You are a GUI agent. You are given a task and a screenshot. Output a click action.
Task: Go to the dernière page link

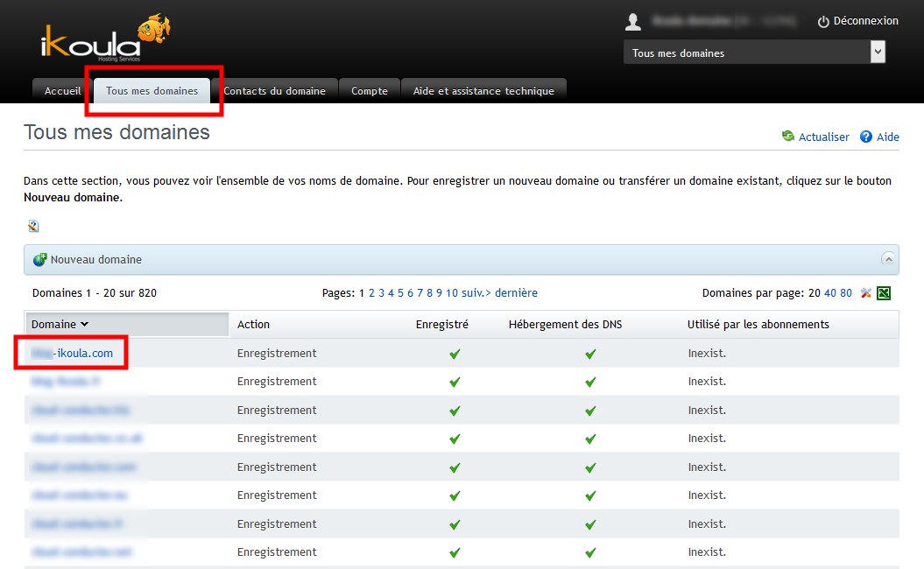[516, 293]
